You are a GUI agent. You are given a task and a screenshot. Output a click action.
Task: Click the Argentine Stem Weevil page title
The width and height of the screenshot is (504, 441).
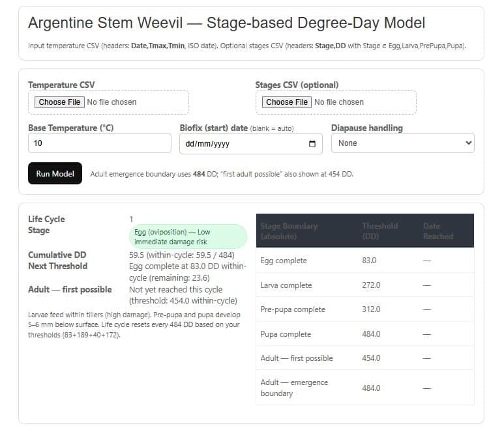pyautogui.click(x=226, y=23)
